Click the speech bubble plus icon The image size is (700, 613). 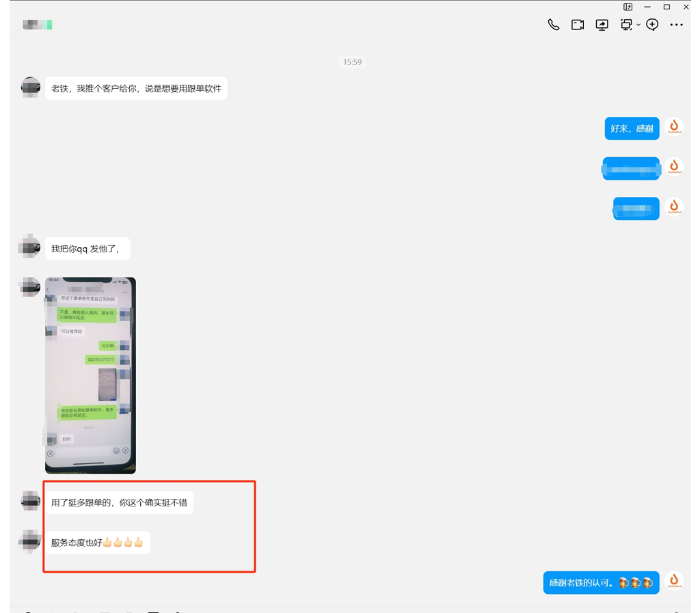(652, 25)
